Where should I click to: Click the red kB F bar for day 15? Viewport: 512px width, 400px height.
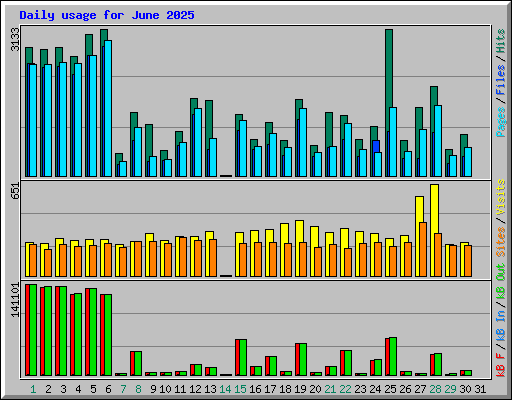(x=237, y=357)
